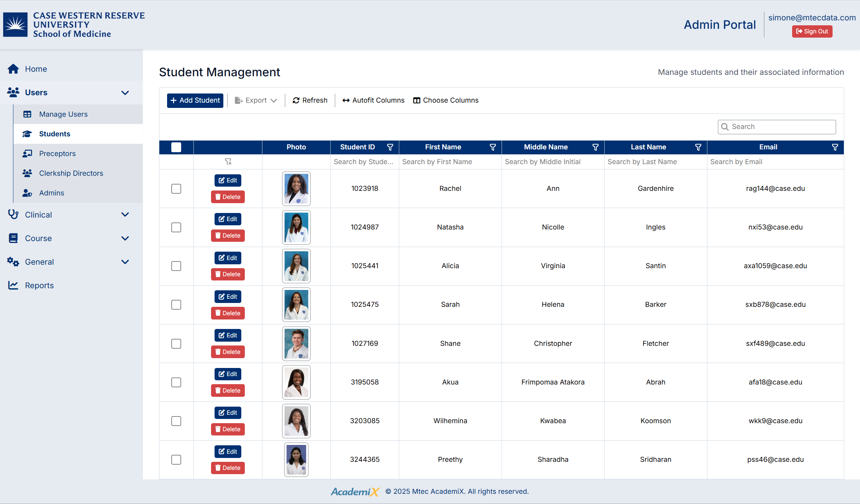860x504 pixels.
Task: Select the checkbox for Rachel Gardenhire's row
Action: pos(176,189)
